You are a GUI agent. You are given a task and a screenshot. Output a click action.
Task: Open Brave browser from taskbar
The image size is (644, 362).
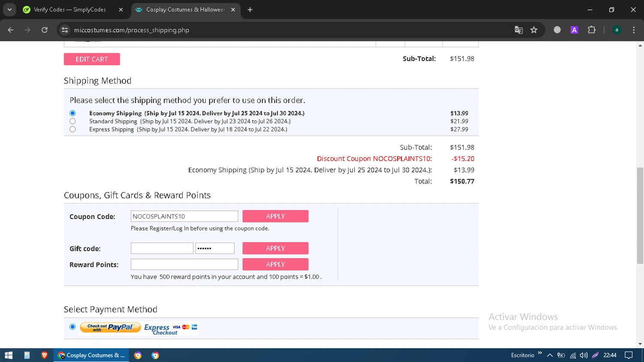pos(44,355)
